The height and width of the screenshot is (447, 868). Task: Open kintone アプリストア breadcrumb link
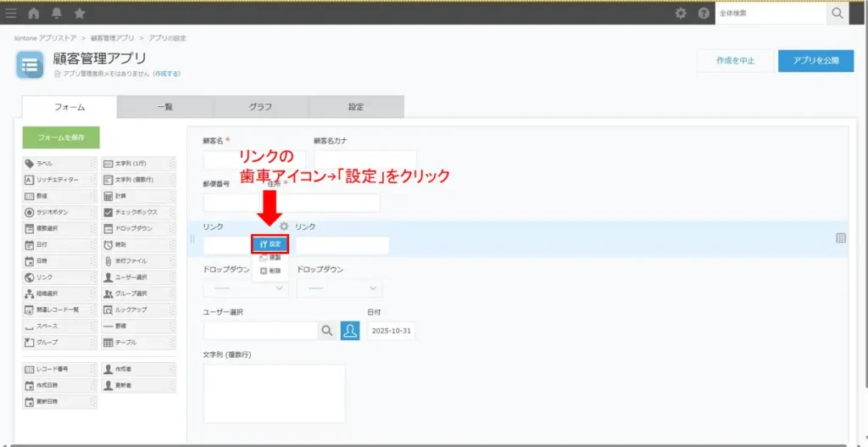[46, 38]
